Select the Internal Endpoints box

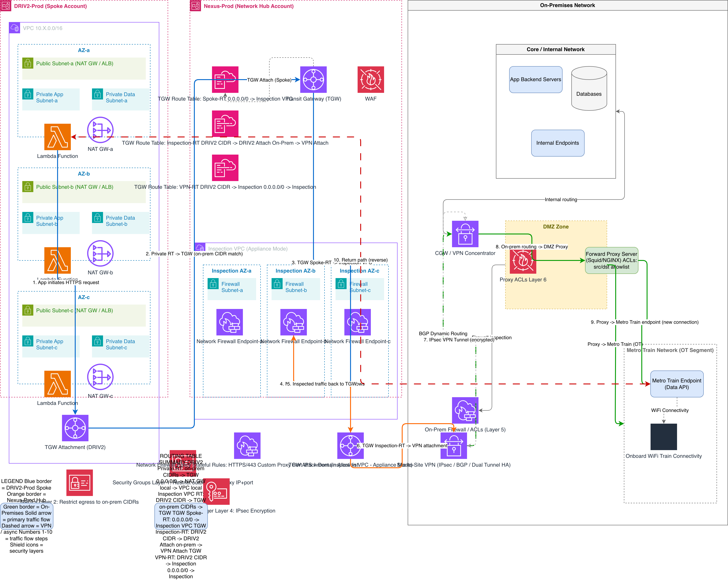coord(558,143)
